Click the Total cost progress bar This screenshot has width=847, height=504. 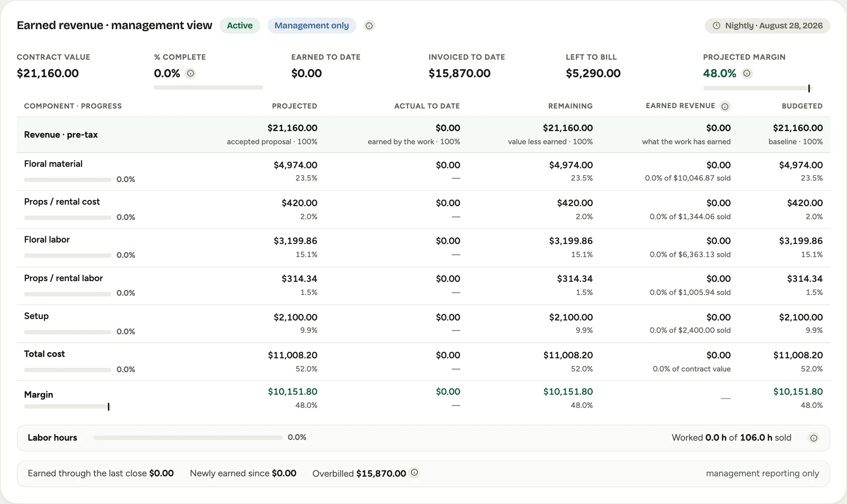pyautogui.click(x=67, y=370)
